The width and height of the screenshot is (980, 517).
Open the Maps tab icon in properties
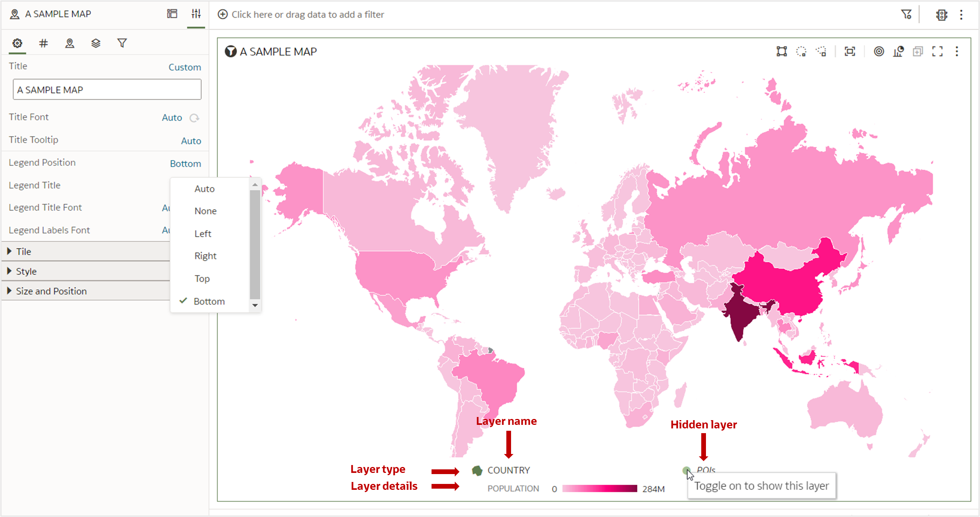[x=70, y=43]
